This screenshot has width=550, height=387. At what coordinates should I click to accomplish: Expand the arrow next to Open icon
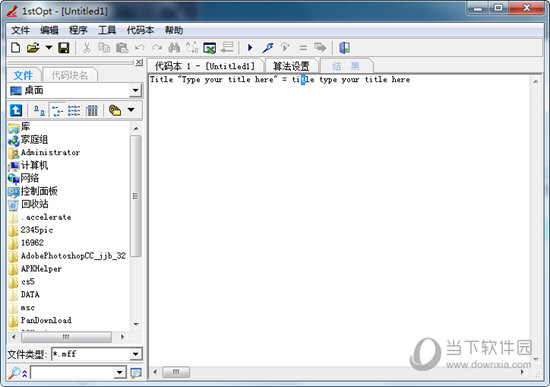[x=49, y=47]
